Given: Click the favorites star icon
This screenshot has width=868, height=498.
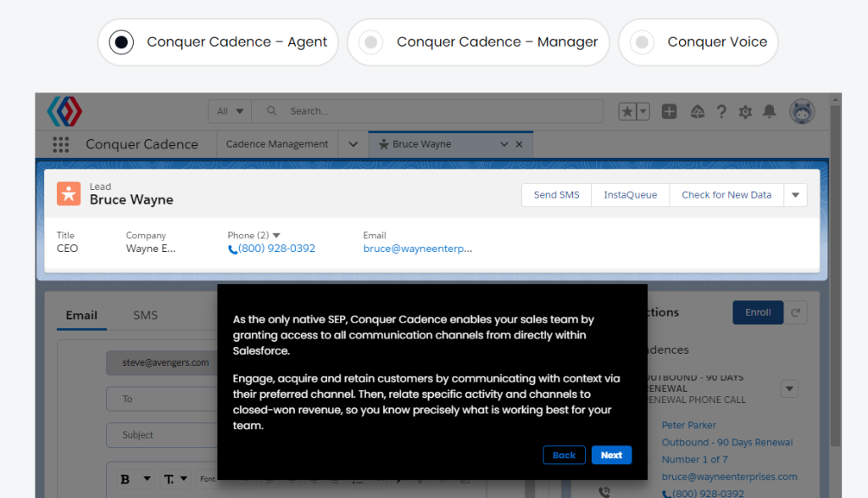Looking at the screenshot, I should coord(627,112).
